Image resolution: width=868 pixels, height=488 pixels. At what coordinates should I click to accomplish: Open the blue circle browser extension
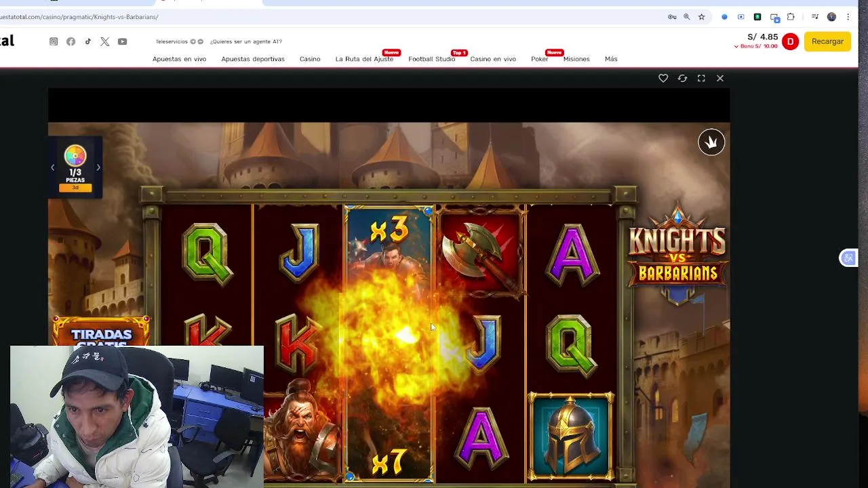coord(724,17)
